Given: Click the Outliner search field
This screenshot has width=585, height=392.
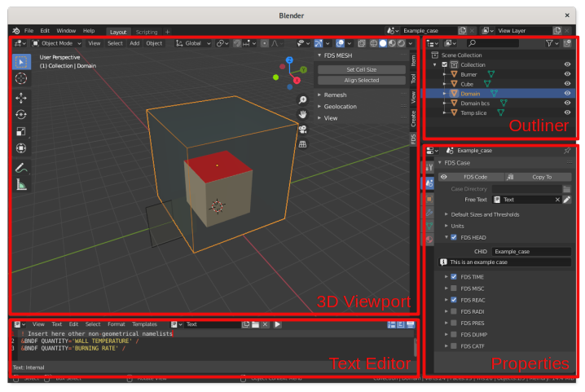Looking at the screenshot, I should click(x=492, y=43).
